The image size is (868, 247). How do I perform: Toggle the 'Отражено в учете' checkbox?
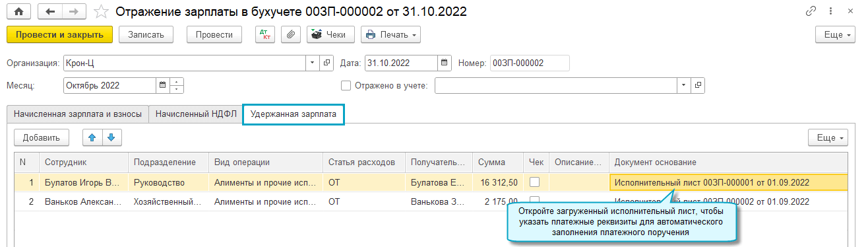[346, 85]
